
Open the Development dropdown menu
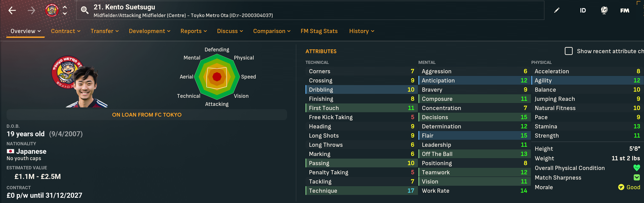(149, 31)
